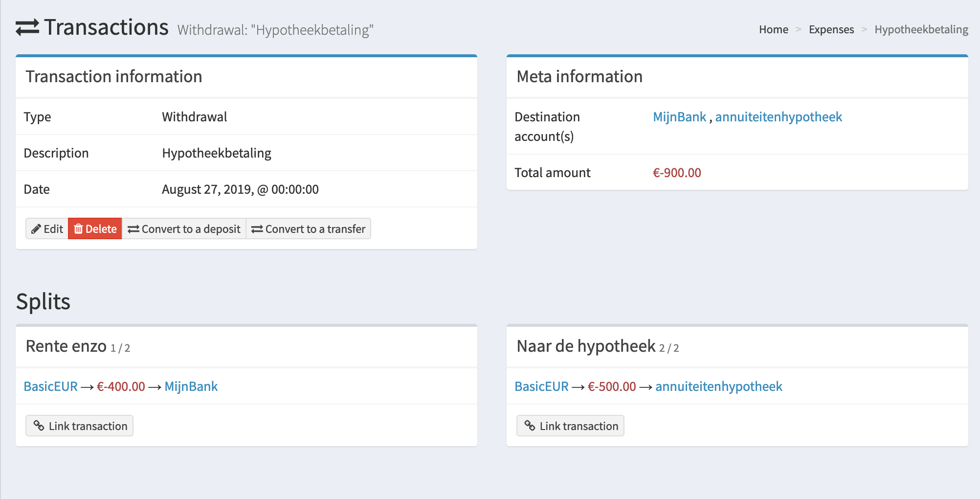Convert this withdrawal to a deposit
980x499 pixels.
184,229
